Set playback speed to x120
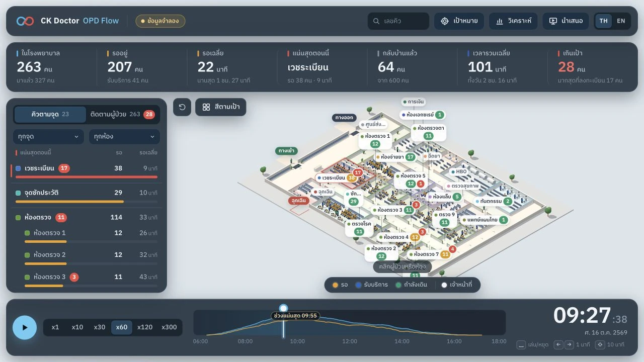This screenshot has height=362, width=644. tap(145, 327)
